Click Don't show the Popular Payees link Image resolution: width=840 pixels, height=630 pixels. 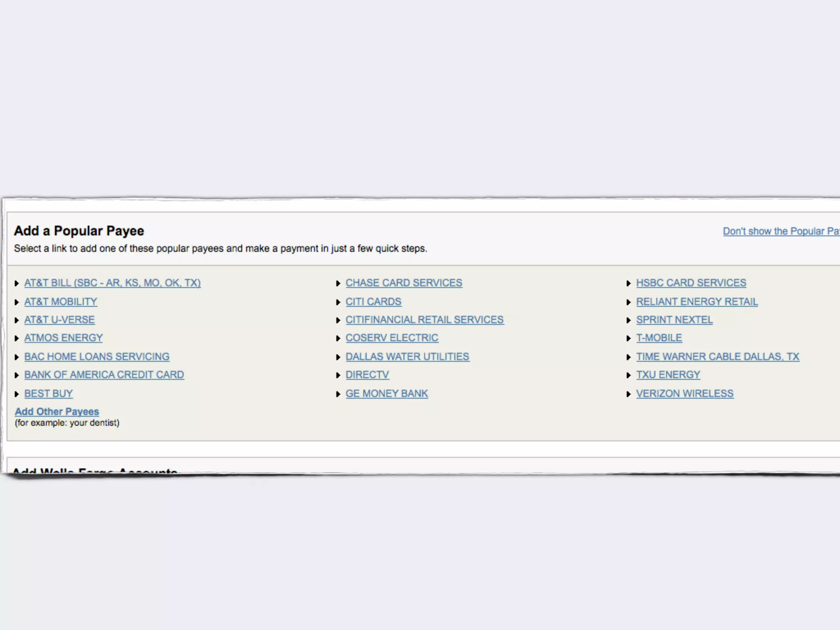pos(781,231)
